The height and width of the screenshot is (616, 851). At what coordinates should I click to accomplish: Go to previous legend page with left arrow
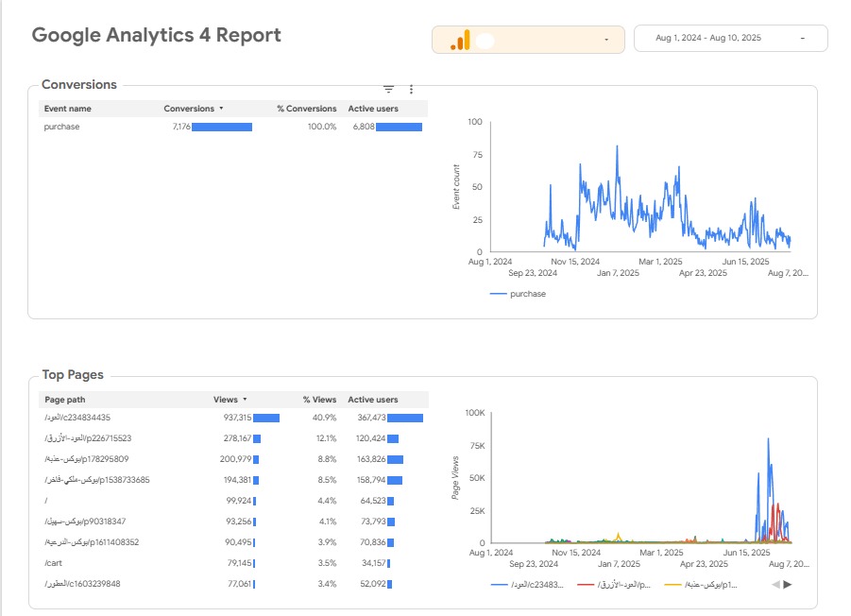point(775,585)
